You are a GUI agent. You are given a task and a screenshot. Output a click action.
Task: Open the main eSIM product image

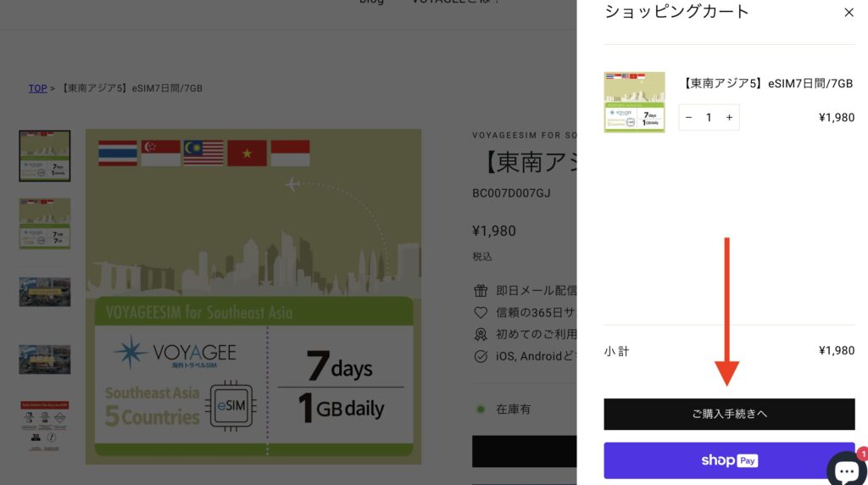253,296
